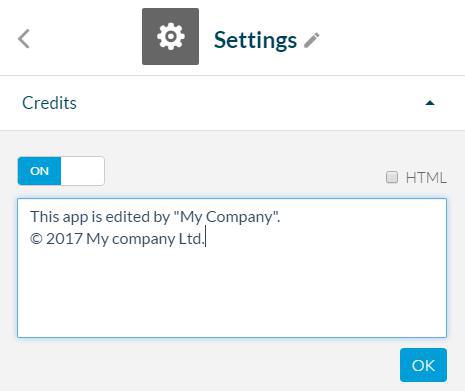Click the Settings title text

255,41
